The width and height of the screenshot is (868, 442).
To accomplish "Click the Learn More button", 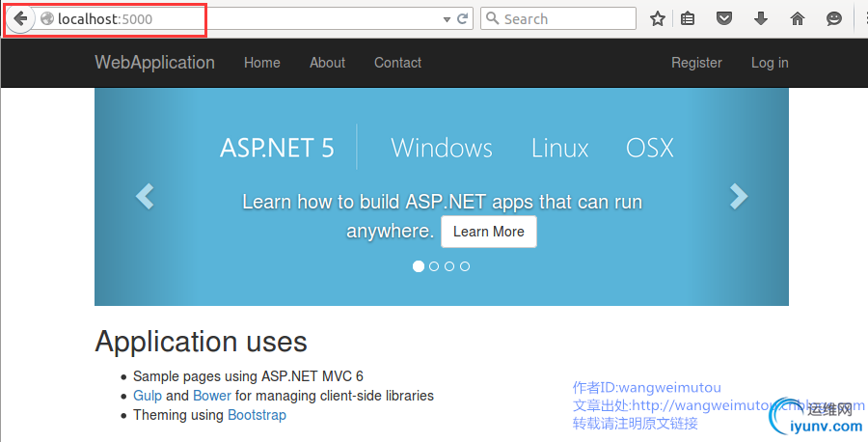I will [x=489, y=232].
